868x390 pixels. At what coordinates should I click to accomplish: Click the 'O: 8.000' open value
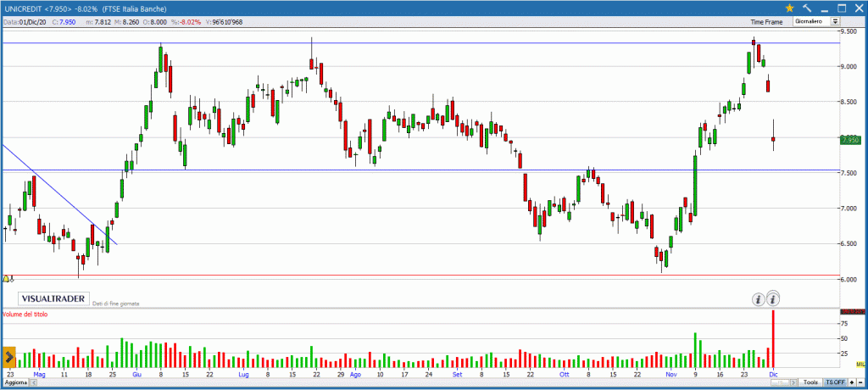tap(154, 22)
